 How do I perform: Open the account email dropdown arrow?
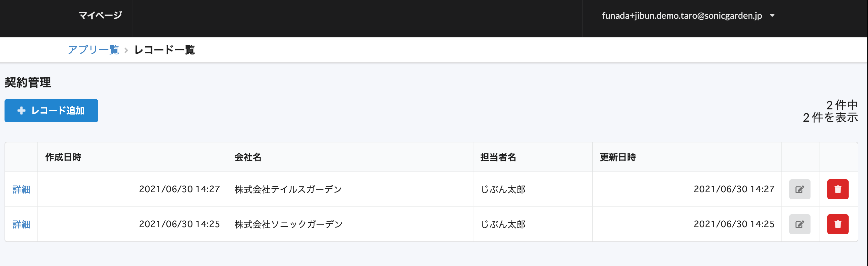click(772, 16)
